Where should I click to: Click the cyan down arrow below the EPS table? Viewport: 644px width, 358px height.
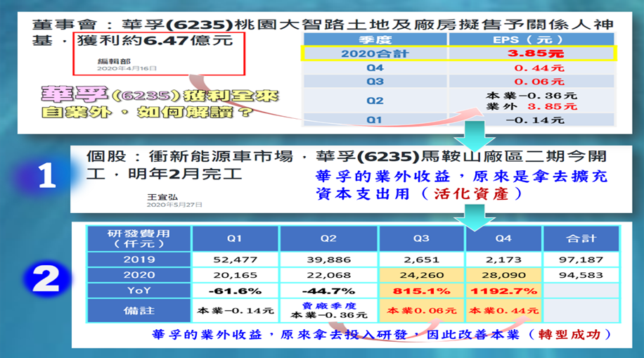pos(477,132)
